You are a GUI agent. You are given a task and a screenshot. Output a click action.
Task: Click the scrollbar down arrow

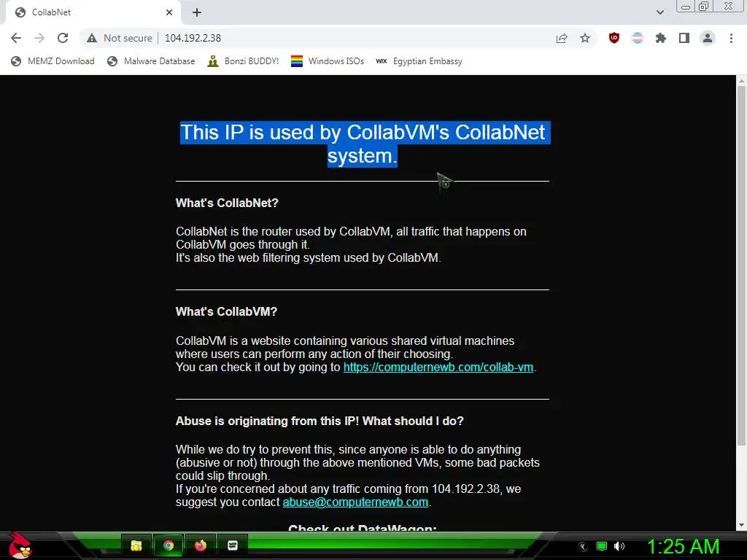pos(741,525)
